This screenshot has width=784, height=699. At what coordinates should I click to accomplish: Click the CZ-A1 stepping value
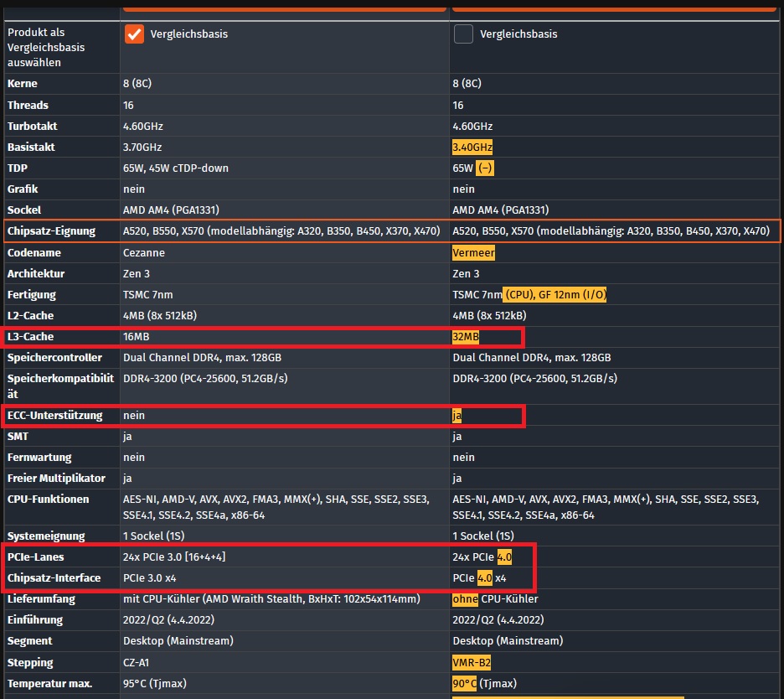click(x=136, y=662)
